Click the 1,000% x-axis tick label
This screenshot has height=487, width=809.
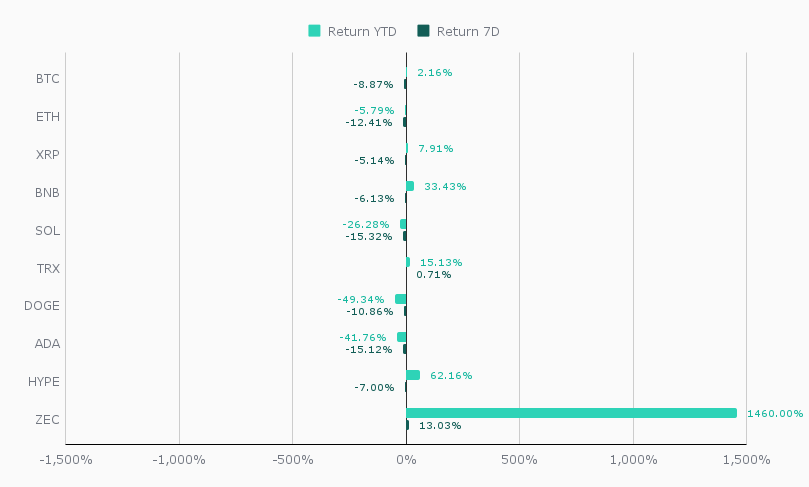click(x=633, y=460)
